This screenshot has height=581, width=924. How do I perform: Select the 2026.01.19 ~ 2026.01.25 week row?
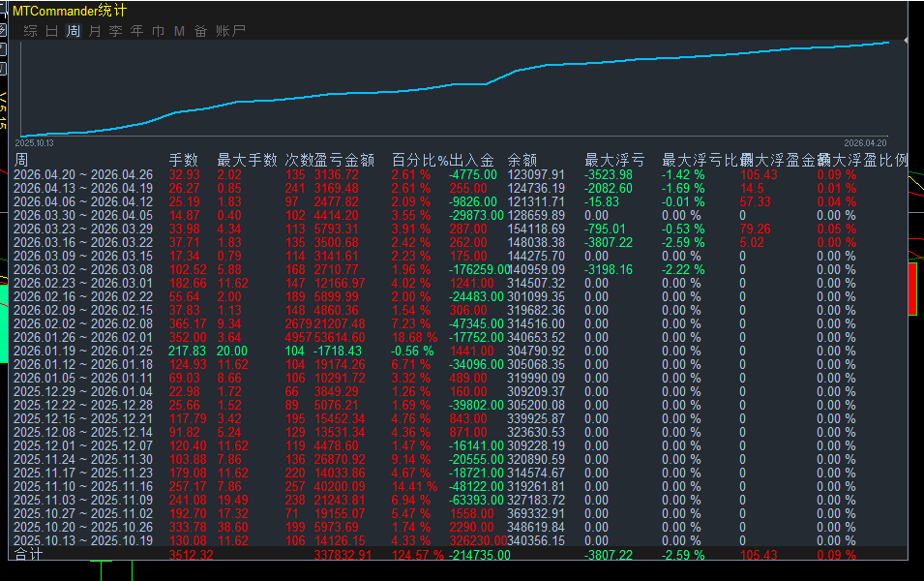click(83, 351)
